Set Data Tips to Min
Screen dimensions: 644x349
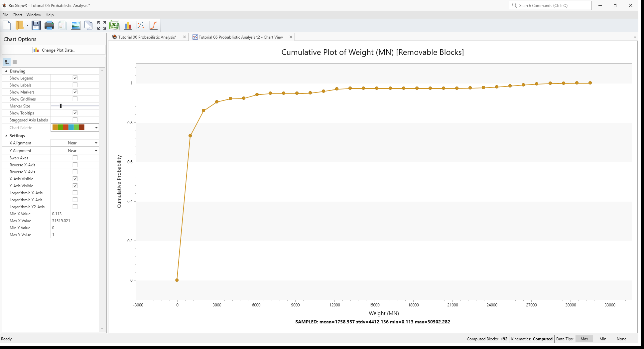click(x=603, y=339)
